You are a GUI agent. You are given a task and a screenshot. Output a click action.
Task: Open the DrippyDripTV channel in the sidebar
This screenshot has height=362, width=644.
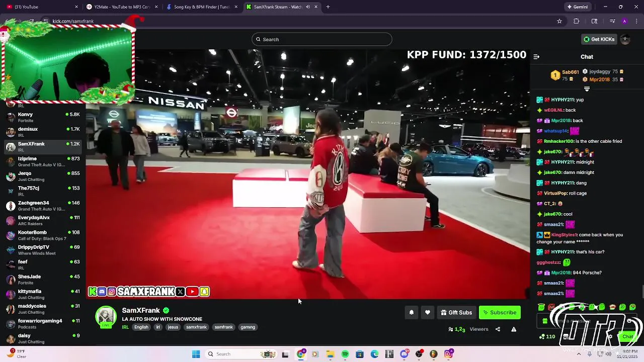point(43,250)
